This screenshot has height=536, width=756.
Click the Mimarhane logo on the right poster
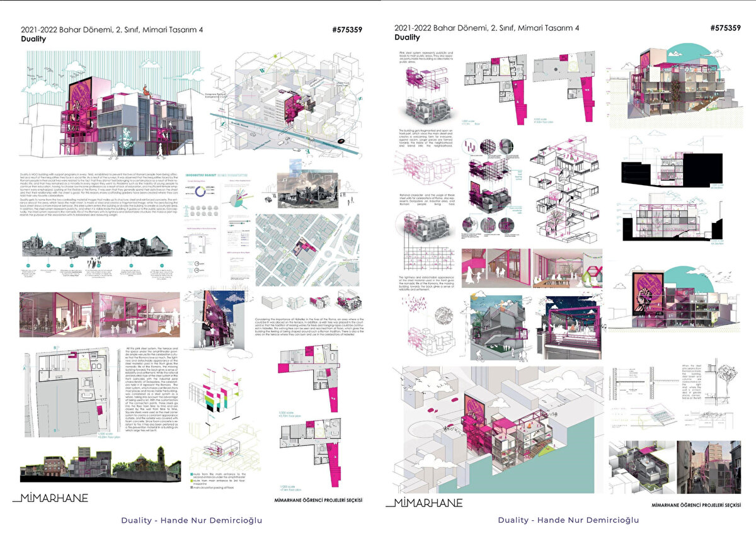(424, 502)
